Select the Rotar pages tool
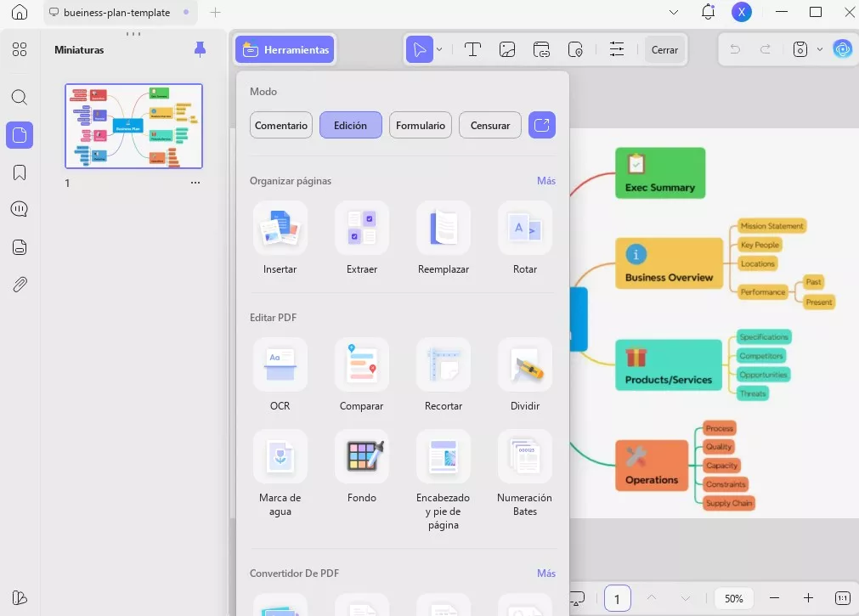859x616 pixels. click(524, 228)
